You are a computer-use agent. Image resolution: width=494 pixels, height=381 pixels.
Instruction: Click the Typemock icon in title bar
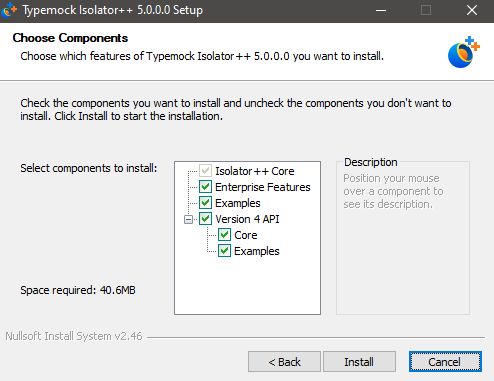point(9,10)
